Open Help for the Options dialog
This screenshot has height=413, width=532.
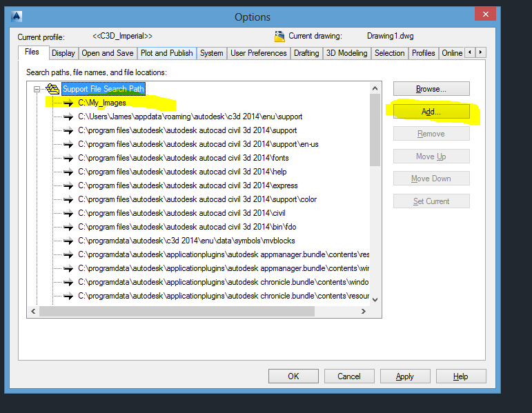[461, 376]
